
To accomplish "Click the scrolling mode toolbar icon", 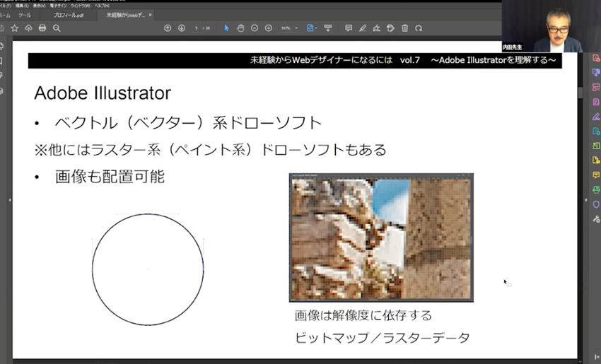I will coord(327,28).
